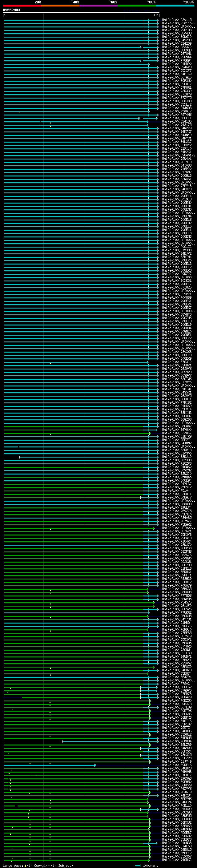Select the UniRef100_Q8VHF5 entry
Screen dimensions: 197x868
[x=177, y=315]
